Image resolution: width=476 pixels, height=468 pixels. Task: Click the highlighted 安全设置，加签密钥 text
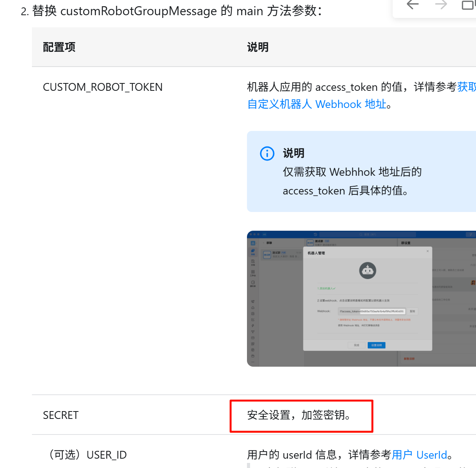point(299,415)
